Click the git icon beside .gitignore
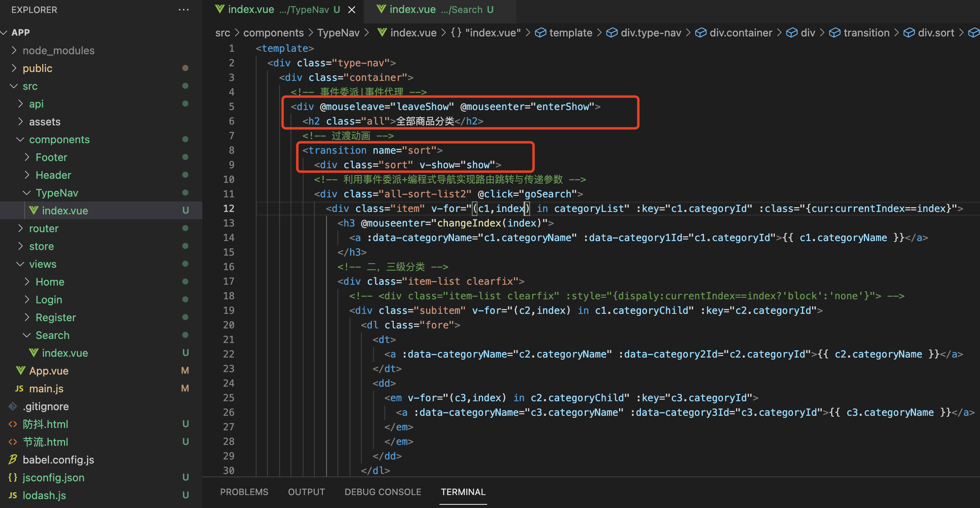Image resolution: width=980 pixels, height=508 pixels. tap(13, 406)
